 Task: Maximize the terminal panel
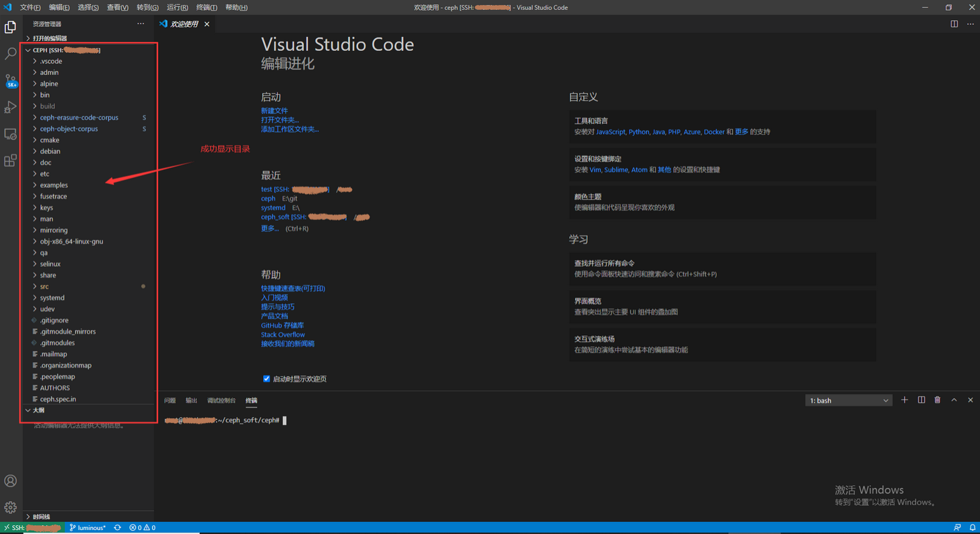coord(954,400)
